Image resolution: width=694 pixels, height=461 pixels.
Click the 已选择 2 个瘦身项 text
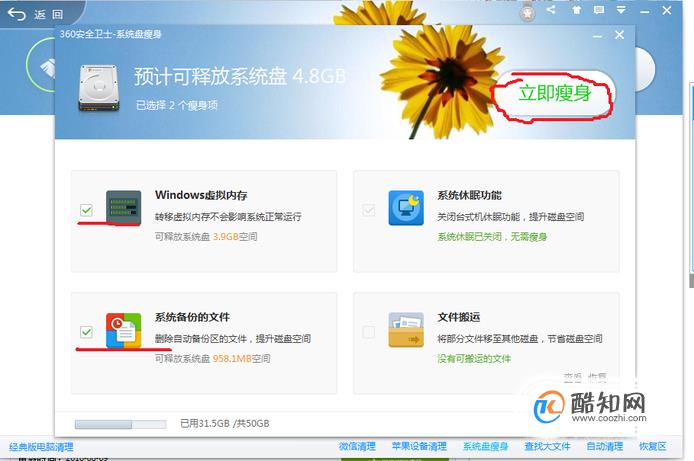click(177, 105)
